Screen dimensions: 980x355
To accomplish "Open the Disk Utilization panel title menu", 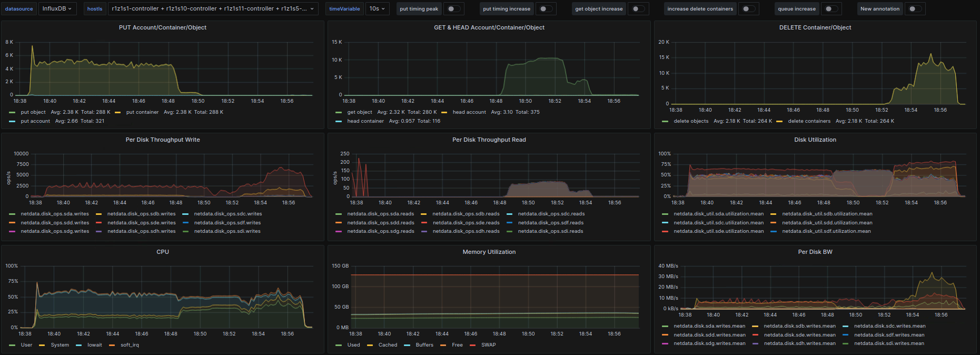I will click(x=815, y=140).
